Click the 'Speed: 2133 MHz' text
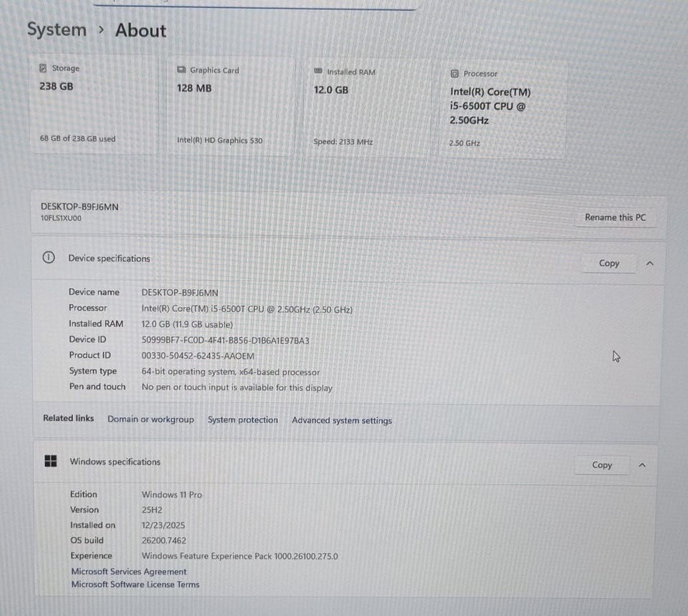The width and height of the screenshot is (688, 616). (x=343, y=142)
